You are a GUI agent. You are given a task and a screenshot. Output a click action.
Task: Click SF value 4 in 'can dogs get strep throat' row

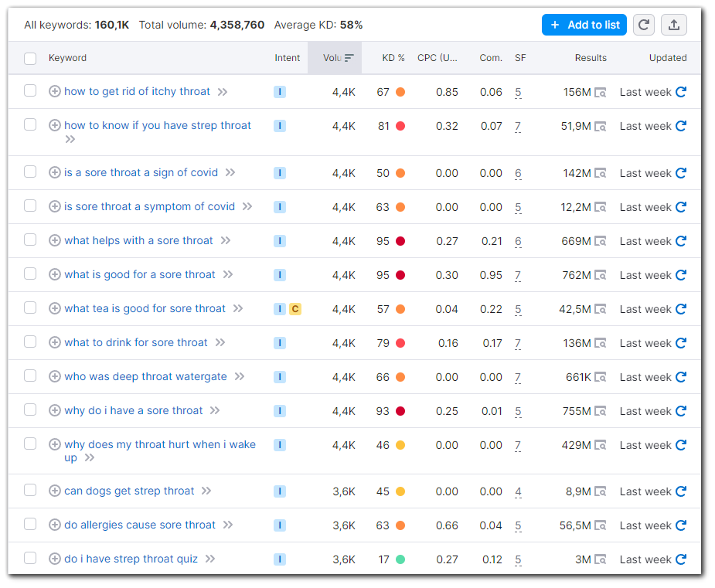518,492
